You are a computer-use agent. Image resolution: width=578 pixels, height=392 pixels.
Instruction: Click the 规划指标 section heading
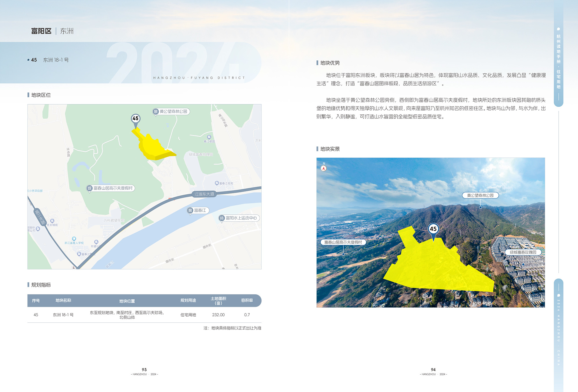coord(41,285)
